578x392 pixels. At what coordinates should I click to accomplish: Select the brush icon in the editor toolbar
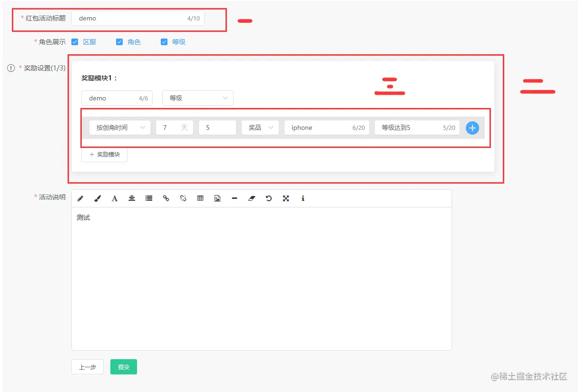(98, 198)
